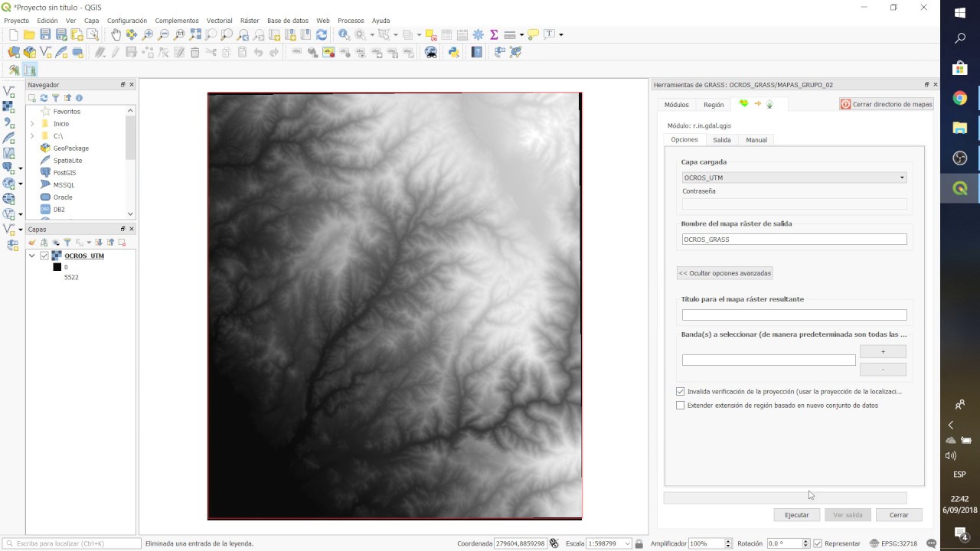The image size is (980, 551).
Task: Click the Ejecutar button
Action: [796, 515]
